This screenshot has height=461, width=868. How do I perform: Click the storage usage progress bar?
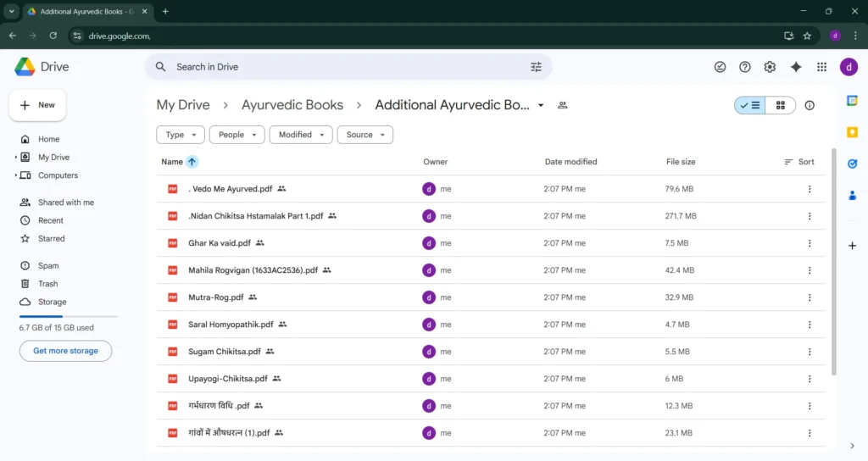coord(68,316)
